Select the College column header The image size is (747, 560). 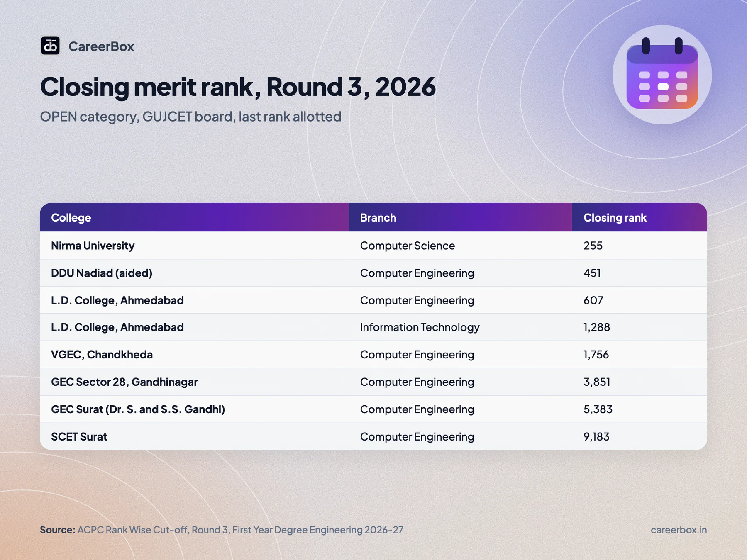pos(71,218)
